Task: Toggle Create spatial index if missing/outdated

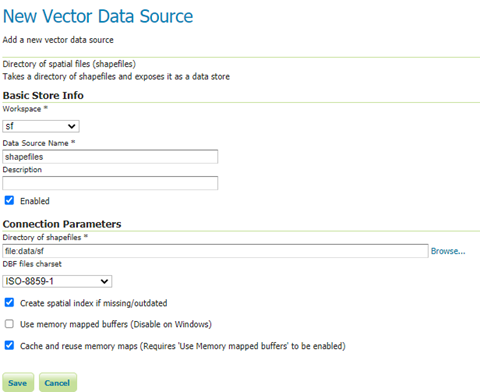Action: pyautogui.click(x=9, y=303)
